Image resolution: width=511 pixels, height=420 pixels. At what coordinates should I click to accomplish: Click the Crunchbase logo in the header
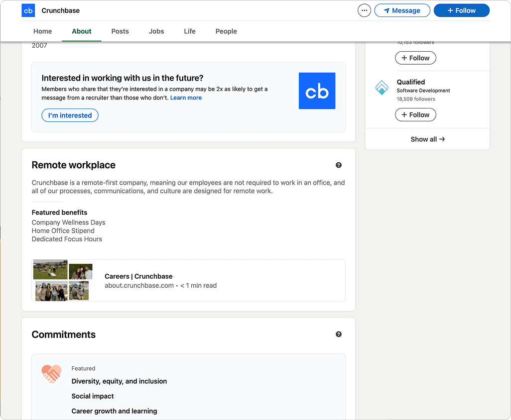point(28,10)
